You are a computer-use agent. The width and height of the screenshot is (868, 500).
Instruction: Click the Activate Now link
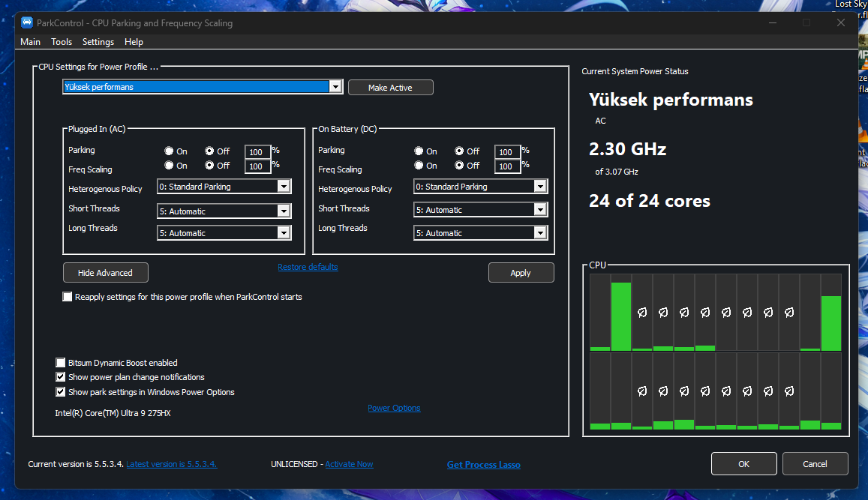[x=350, y=464]
